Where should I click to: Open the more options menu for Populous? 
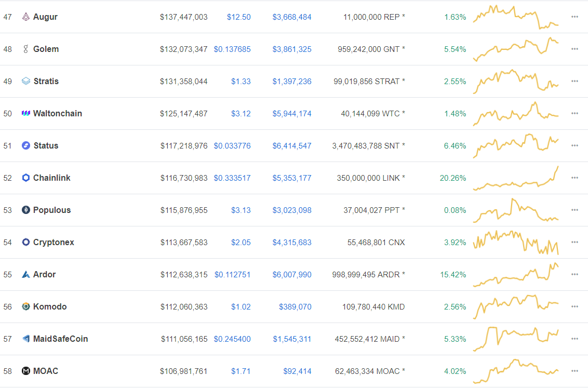point(574,210)
